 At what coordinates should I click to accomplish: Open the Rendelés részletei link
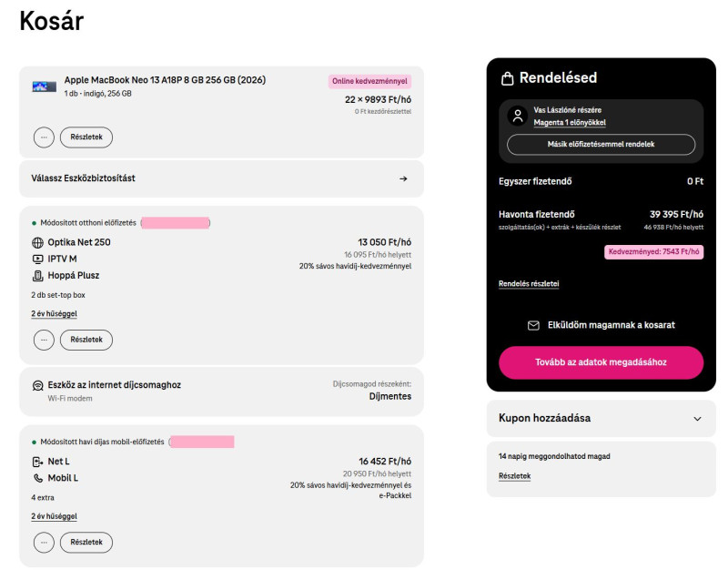[x=529, y=284]
